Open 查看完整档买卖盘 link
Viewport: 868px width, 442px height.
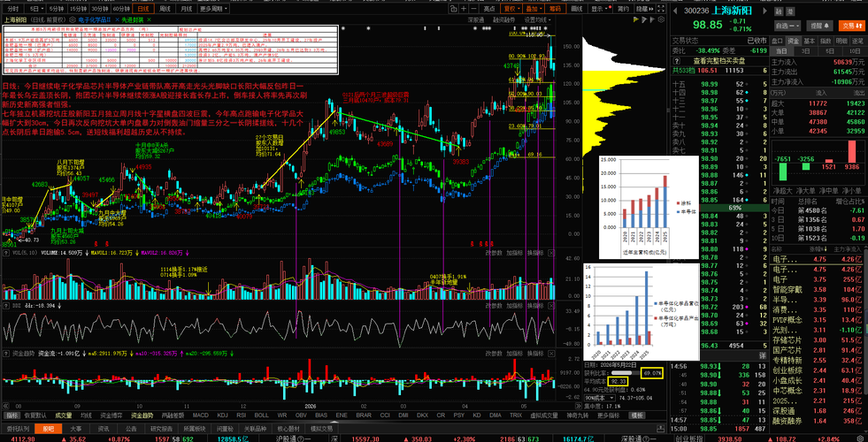pyautogui.click(x=719, y=60)
